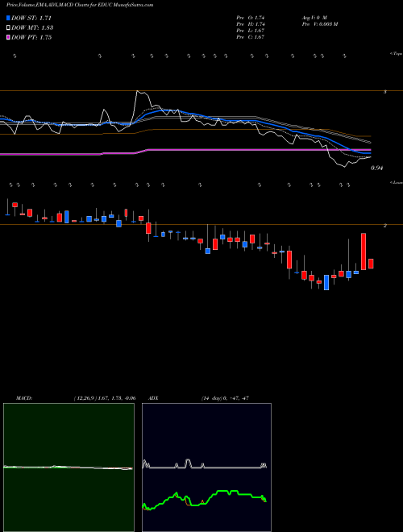The height and width of the screenshot is (532, 403).
Task: Click the Pre C: 1.67 value
Action: tap(251, 37)
